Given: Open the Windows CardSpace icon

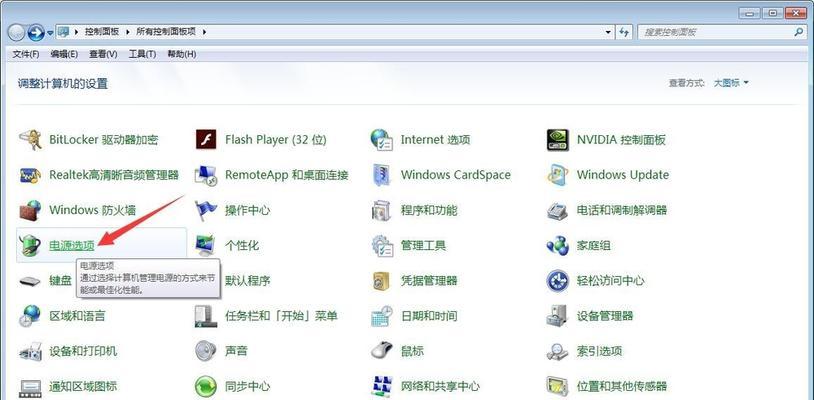Looking at the screenshot, I should [382, 175].
